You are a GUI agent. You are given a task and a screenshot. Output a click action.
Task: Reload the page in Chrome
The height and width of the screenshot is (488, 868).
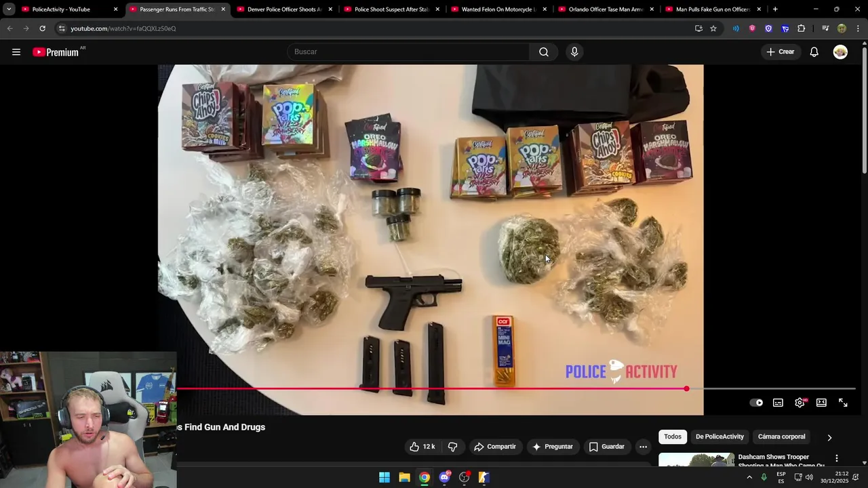pyautogui.click(x=42, y=28)
